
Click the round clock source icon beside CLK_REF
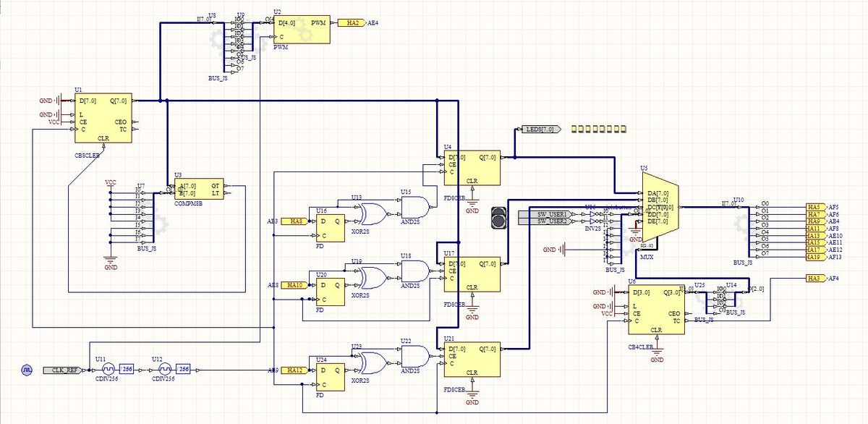click(27, 370)
